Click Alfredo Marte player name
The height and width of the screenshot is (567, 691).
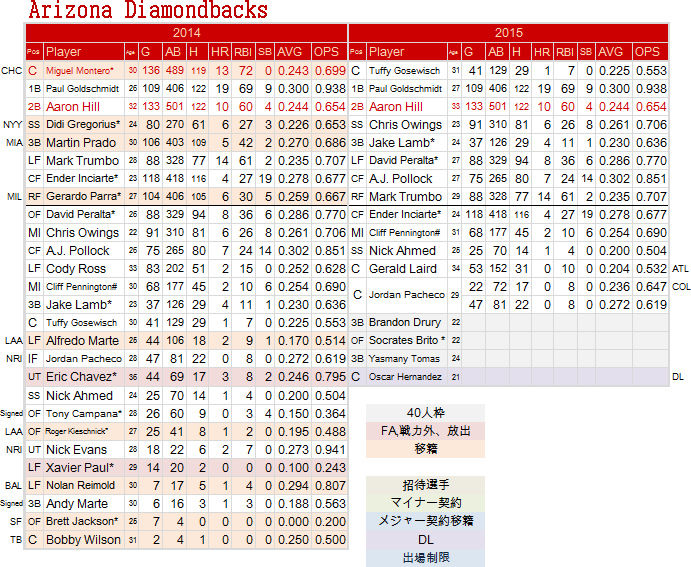[82, 341]
